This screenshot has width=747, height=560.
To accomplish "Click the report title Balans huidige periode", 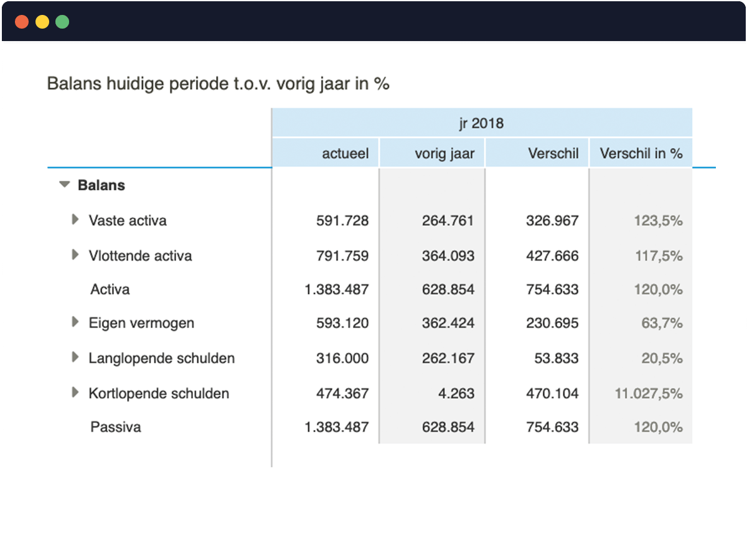I will pyautogui.click(x=219, y=83).
